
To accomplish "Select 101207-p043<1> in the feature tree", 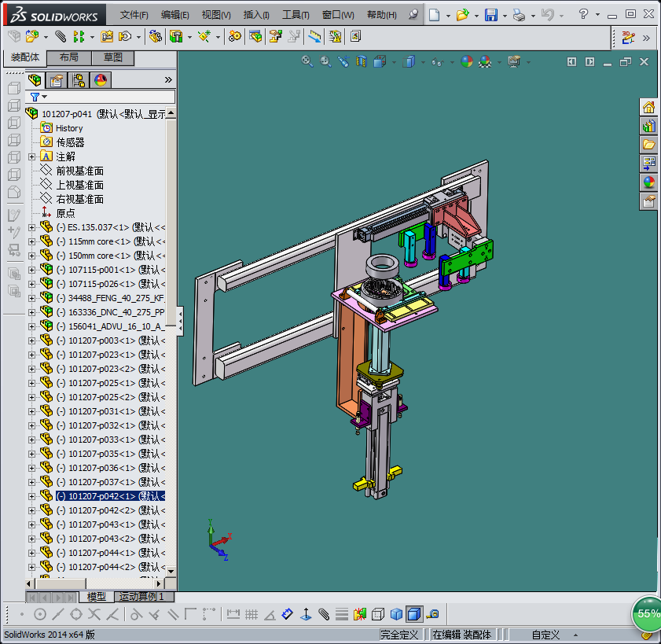I will [101, 524].
